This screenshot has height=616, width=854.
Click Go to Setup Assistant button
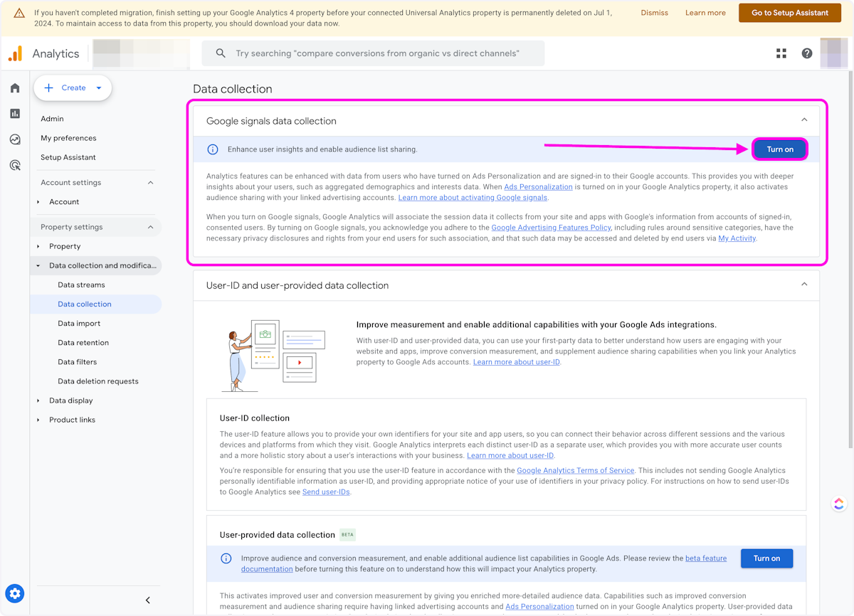click(790, 13)
